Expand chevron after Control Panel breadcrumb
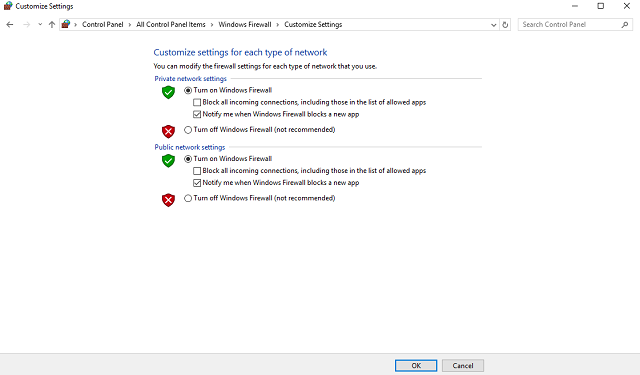Image resolution: width=640 pixels, height=375 pixels. (x=130, y=25)
